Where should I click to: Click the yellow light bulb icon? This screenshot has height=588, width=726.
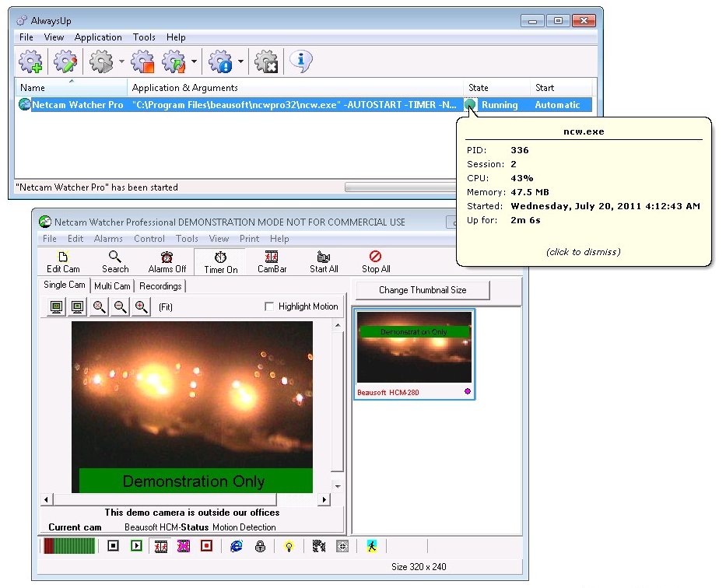pos(289,546)
